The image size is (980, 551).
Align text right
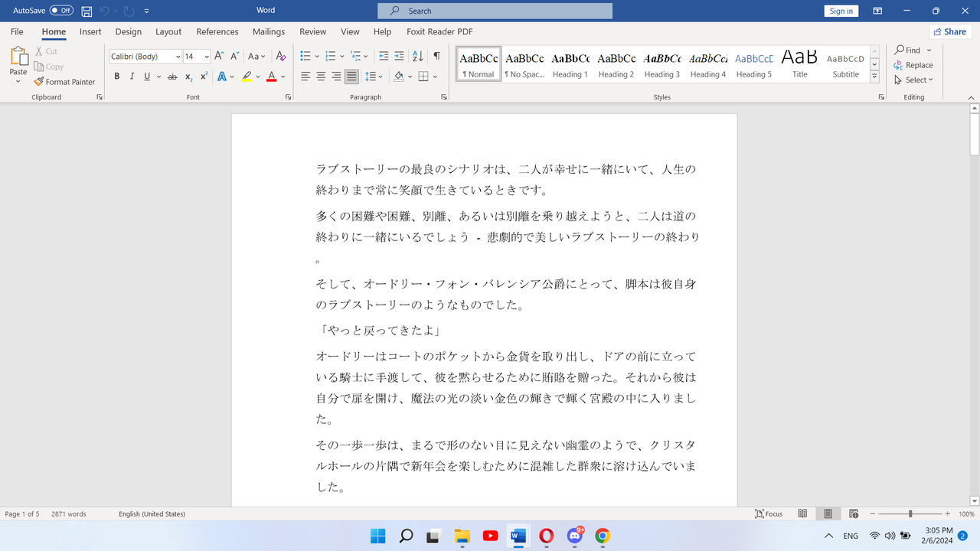pos(336,77)
